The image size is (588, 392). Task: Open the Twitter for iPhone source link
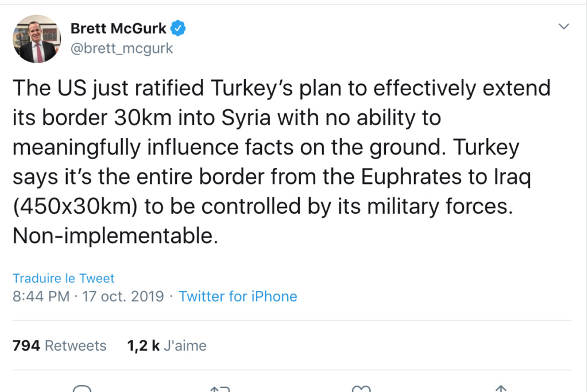238,296
